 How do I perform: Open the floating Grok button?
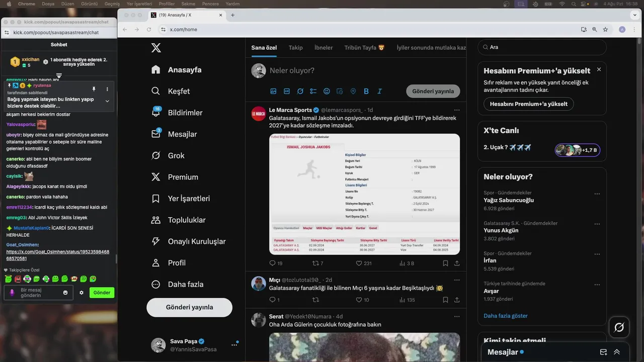coord(619,327)
